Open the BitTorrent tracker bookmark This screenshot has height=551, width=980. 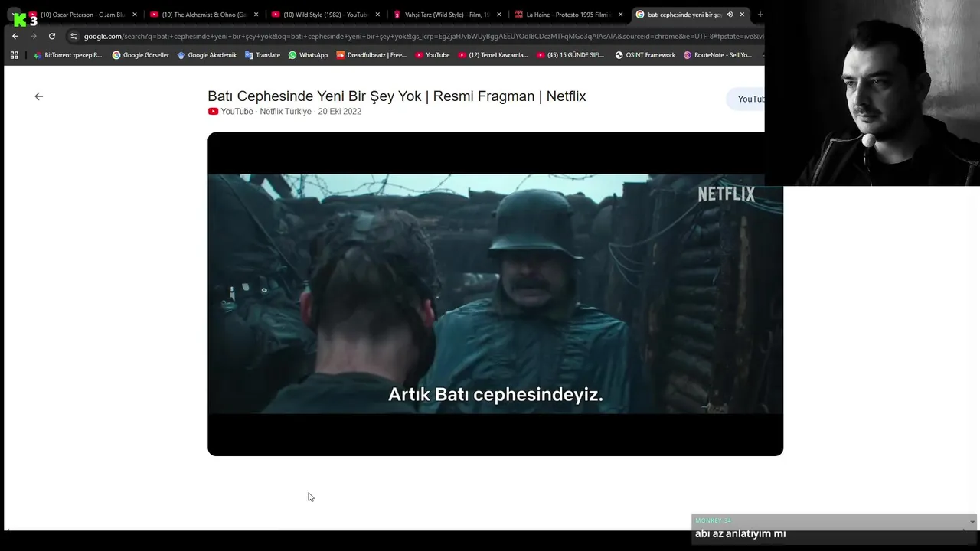click(67, 55)
